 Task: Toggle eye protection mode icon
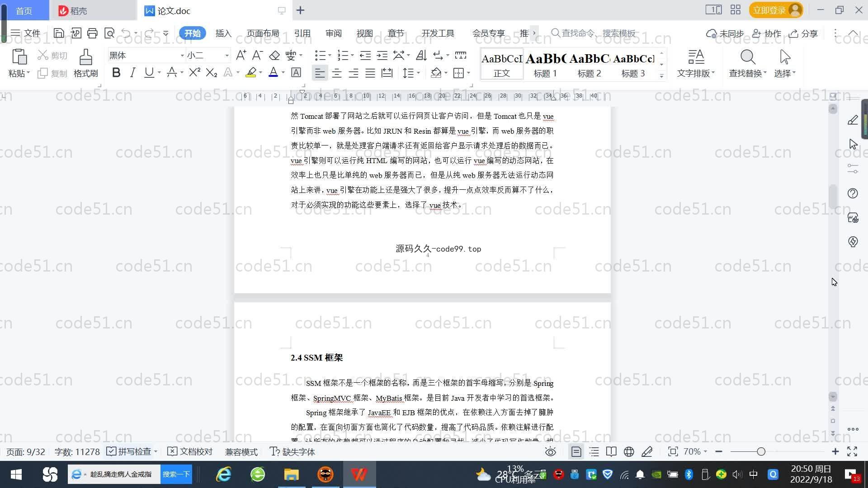pyautogui.click(x=550, y=452)
